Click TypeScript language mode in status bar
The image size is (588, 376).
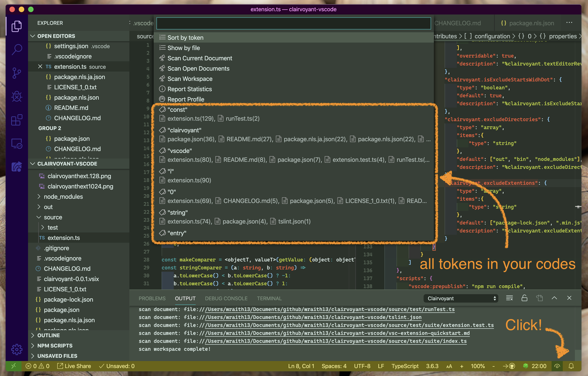(x=405, y=366)
